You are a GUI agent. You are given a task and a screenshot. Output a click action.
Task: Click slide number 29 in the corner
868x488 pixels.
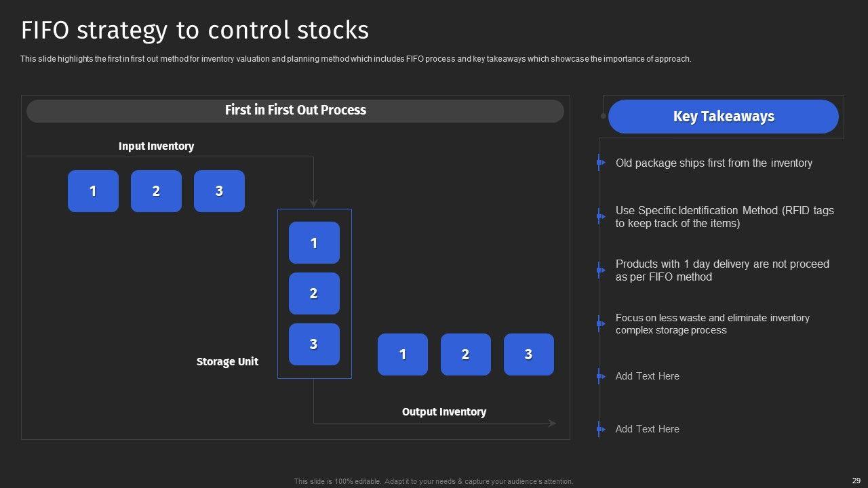[856, 481]
